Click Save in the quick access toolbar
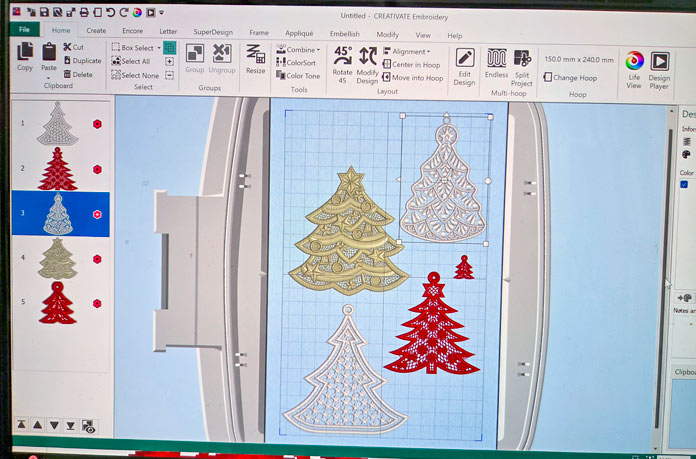 click(44, 12)
